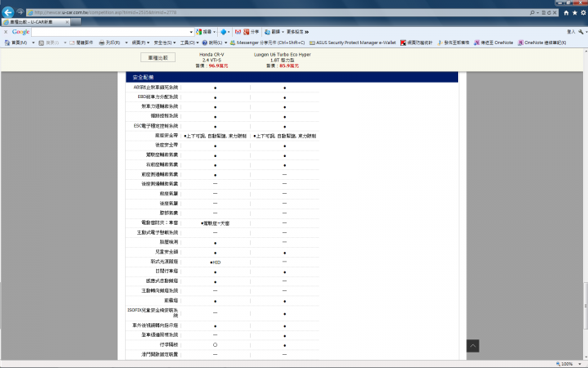This screenshot has height=368, width=588.
Task: Click the stop (X) icon in address bar
Action: [555, 12]
